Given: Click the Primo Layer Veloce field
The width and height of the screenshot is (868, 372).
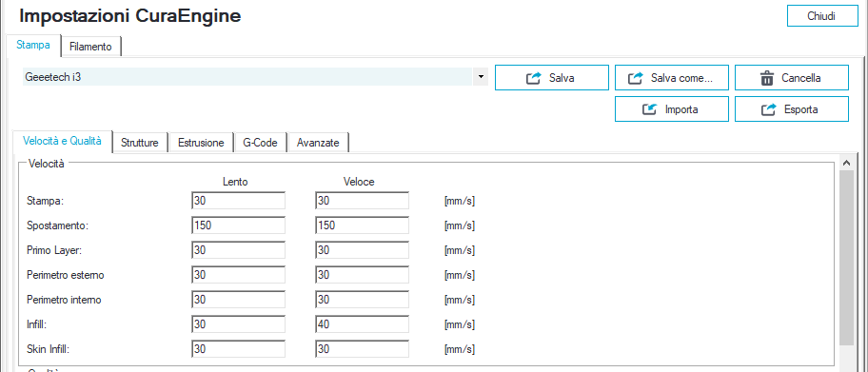Looking at the screenshot, I should click(362, 250).
